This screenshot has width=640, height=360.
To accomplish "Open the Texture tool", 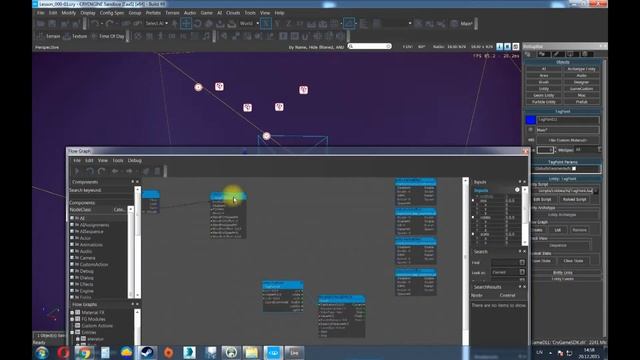I will [x=75, y=36].
